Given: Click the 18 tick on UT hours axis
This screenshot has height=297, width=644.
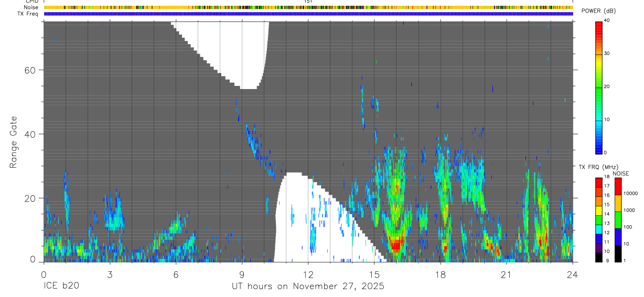Looking at the screenshot, I should pos(441,274).
